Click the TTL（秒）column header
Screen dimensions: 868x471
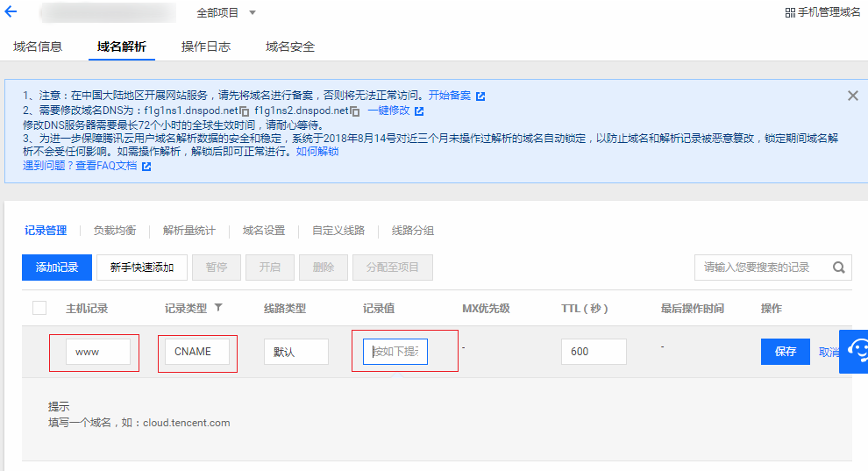pos(585,308)
